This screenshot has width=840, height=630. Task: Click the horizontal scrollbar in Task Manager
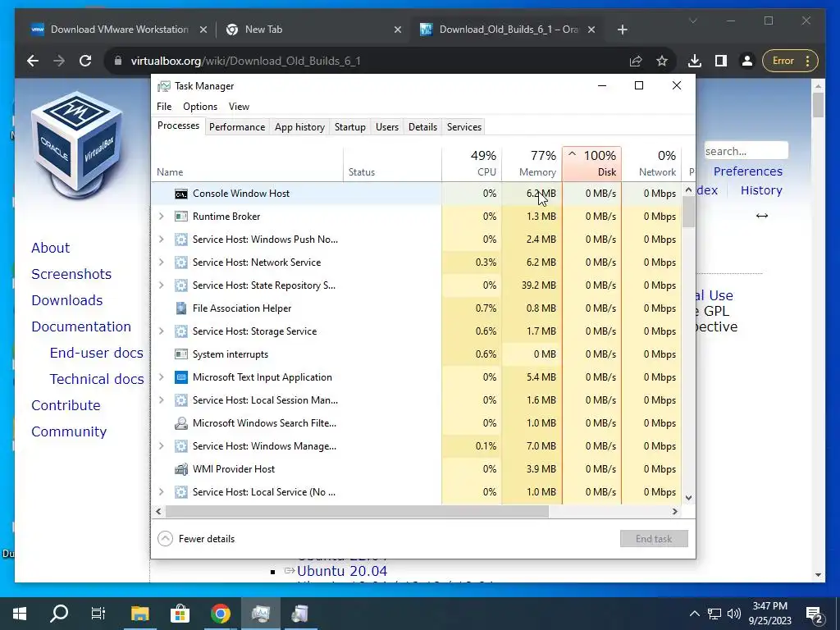click(x=357, y=512)
